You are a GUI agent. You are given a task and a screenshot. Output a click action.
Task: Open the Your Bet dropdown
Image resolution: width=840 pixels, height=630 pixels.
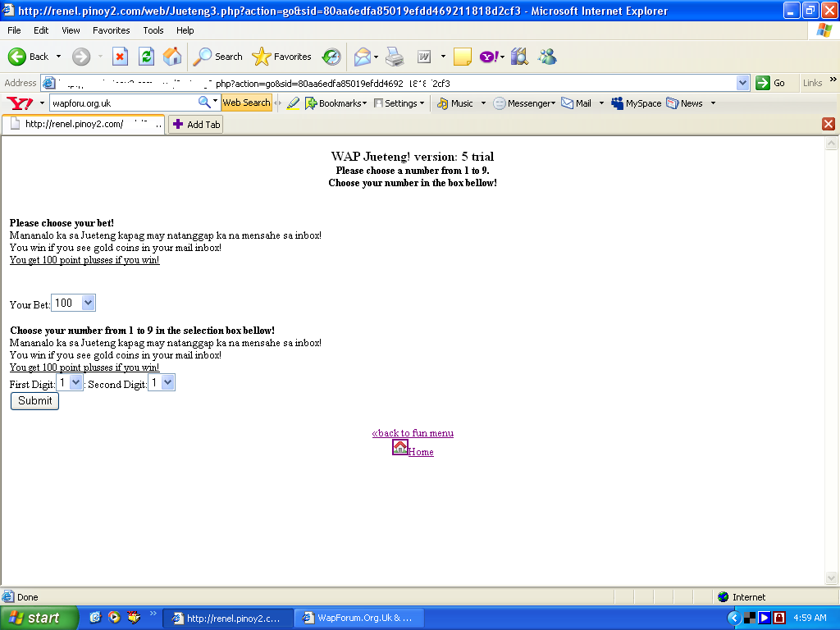coord(74,304)
